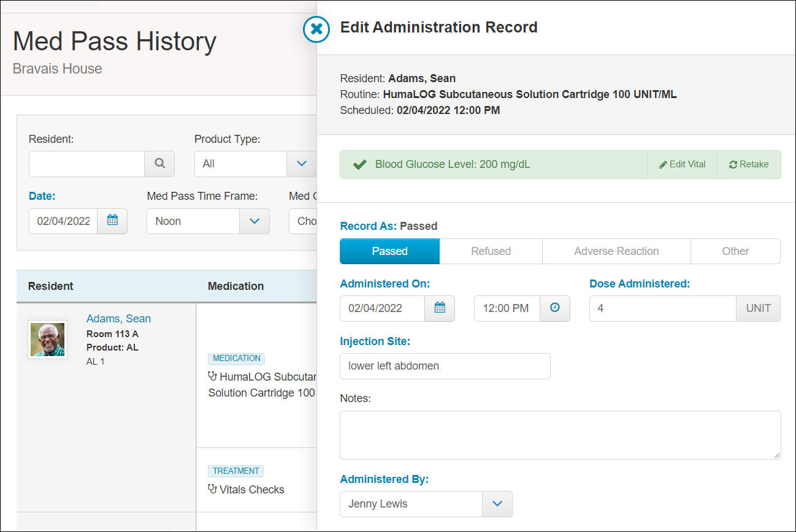Click the green checkmark beside Blood Glucose Level

360,164
